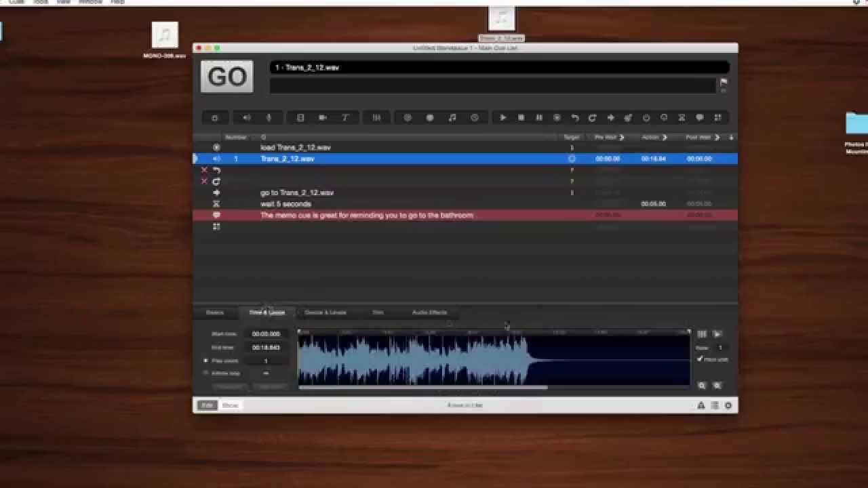
Task: Open the Trim tab
Action: coord(378,312)
